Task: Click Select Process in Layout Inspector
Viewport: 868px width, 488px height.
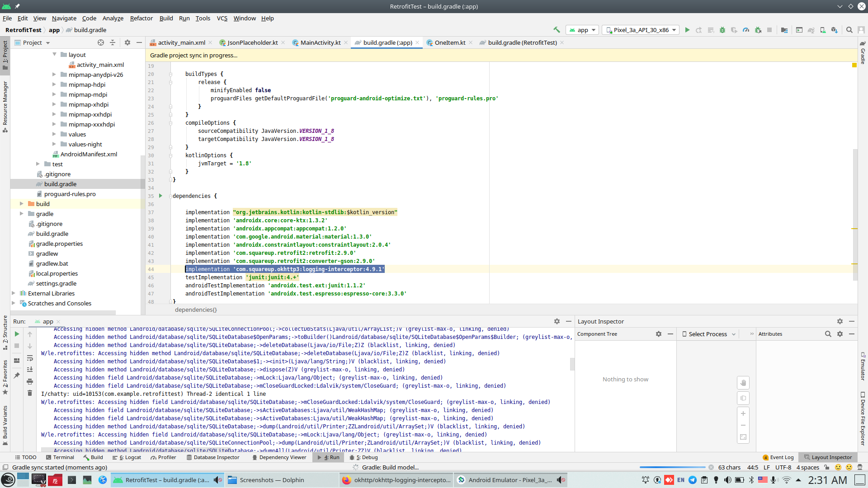Action: click(x=708, y=334)
